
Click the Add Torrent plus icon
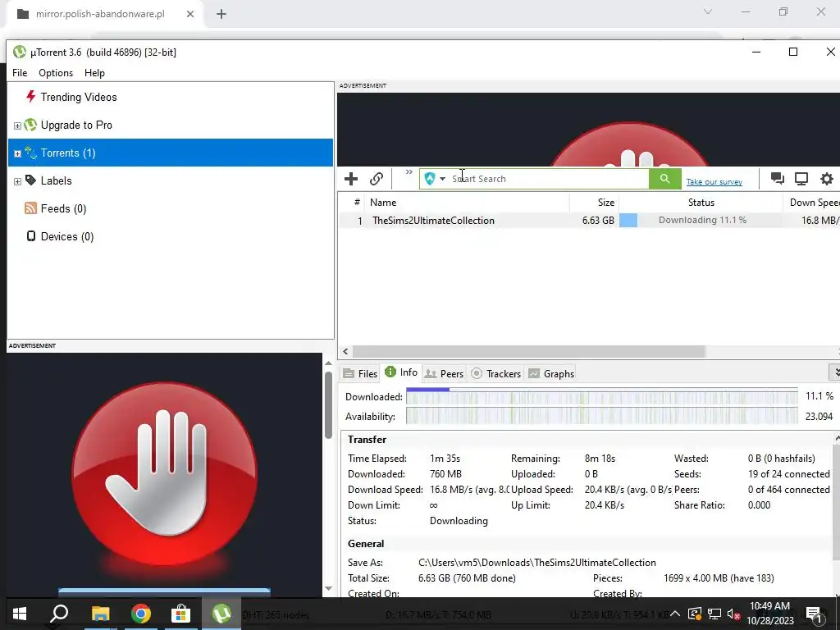tap(351, 179)
